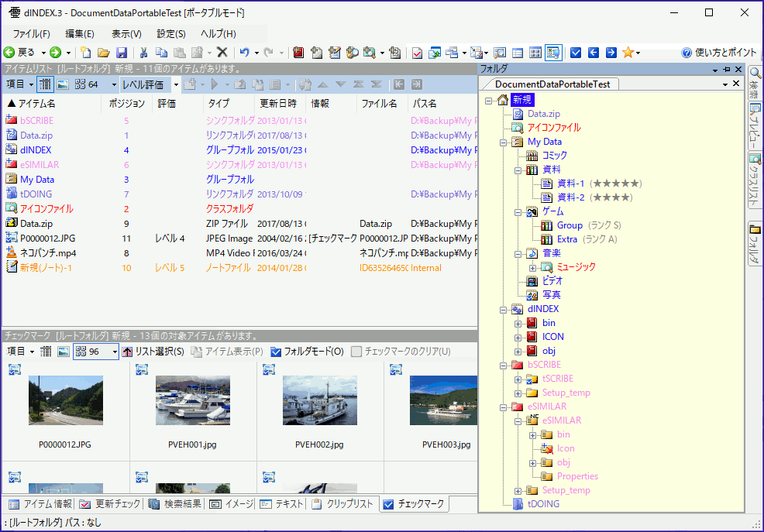
Task: Switch to the 検索結果 tab
Action: (175, 504)
